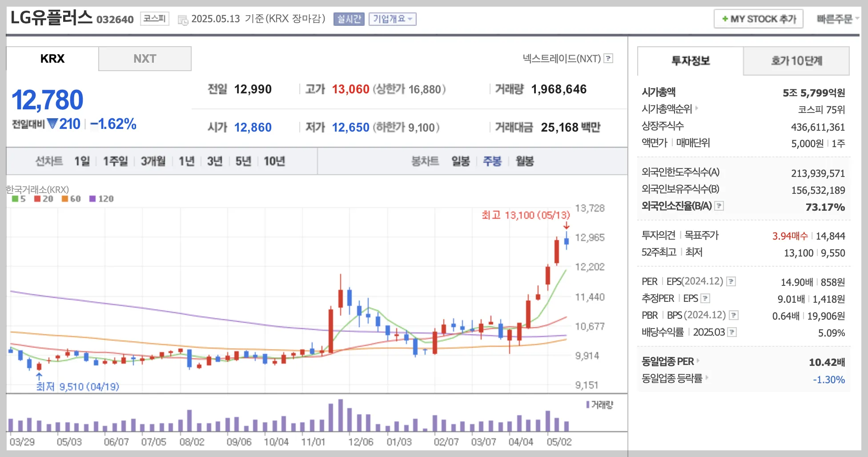
Task: Click the 전일 value 12,990
Action: 253,89
